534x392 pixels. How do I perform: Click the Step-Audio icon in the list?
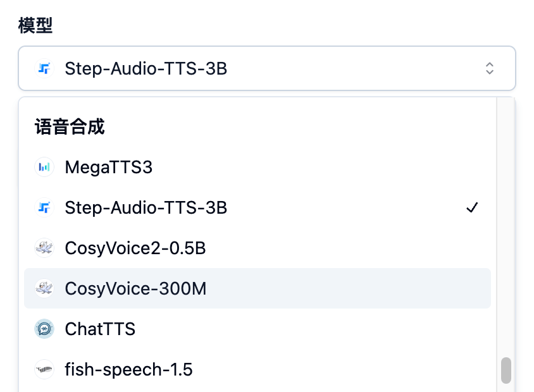pyautogui.click(x=44, y=208)
